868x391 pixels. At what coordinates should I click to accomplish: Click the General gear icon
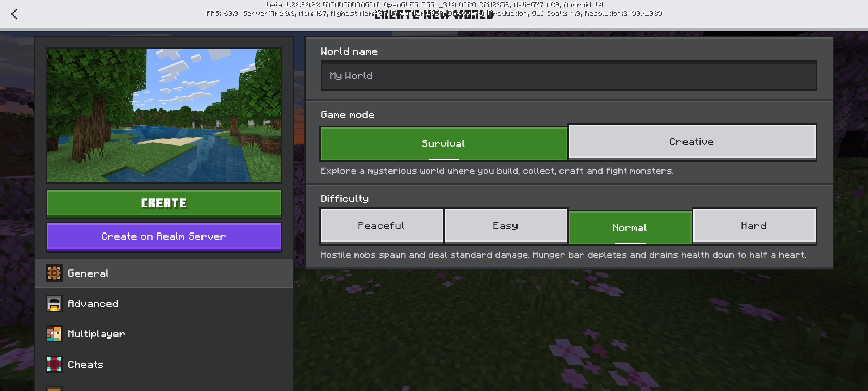point(54,273)
